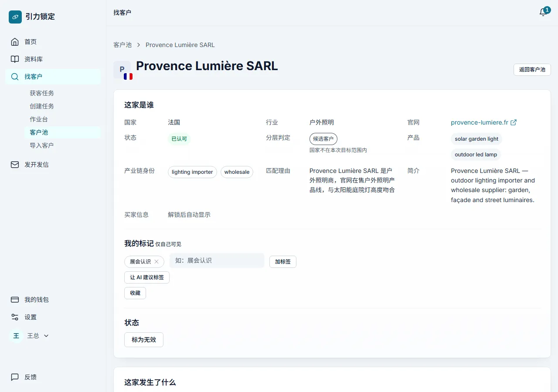
Task: Click the 这家发生了什么 section heading
Action: 150,382
